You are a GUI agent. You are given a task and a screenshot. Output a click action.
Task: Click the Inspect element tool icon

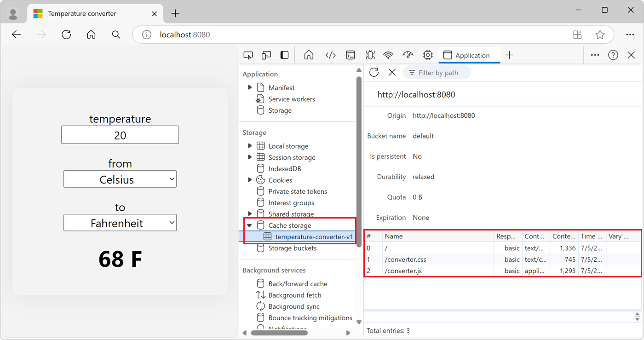248,55
